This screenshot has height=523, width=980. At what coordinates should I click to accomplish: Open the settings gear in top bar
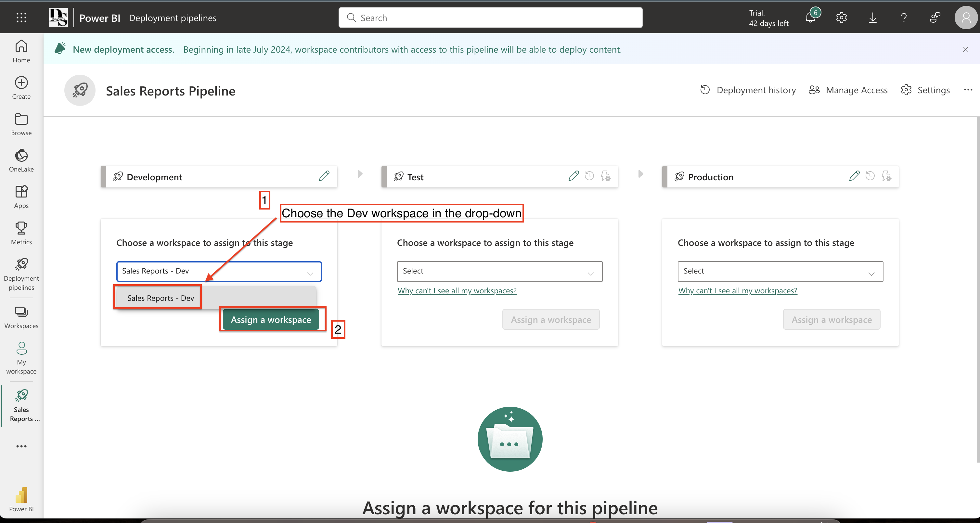coord(842,18)
